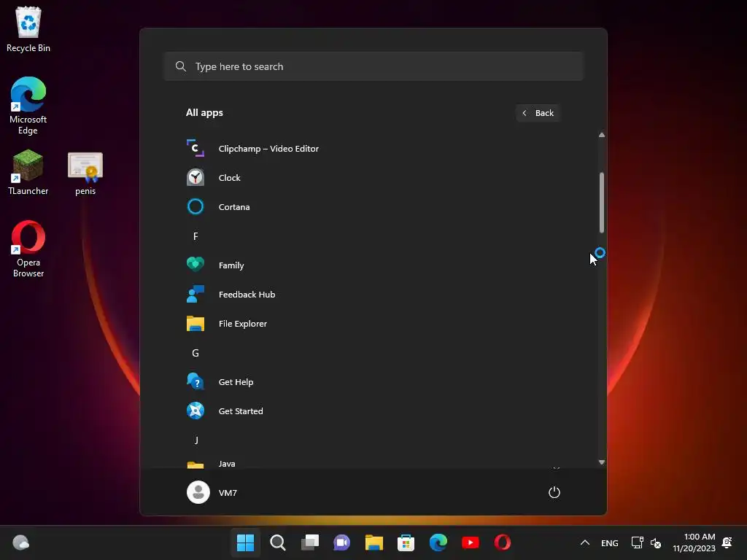Image resolution: width=747 pixels, height=560 pixels.
Task: Select the TLauncher desktop shortcut
Action: pyautogui.click(x=28, y=172)
